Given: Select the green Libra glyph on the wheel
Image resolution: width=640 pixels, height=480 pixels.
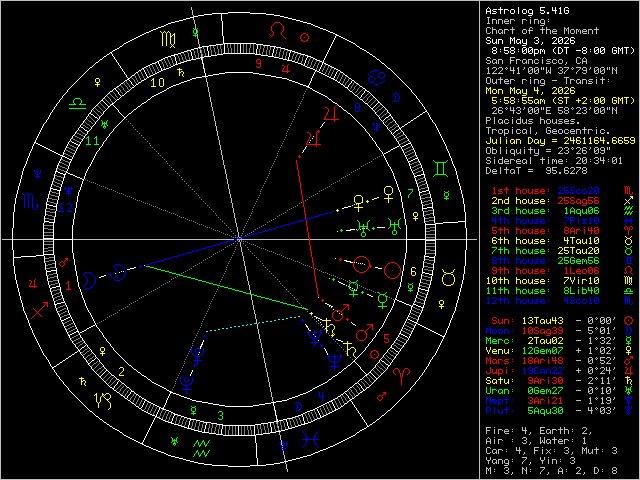Looking at the screenshot, I should tap(77, 103).
